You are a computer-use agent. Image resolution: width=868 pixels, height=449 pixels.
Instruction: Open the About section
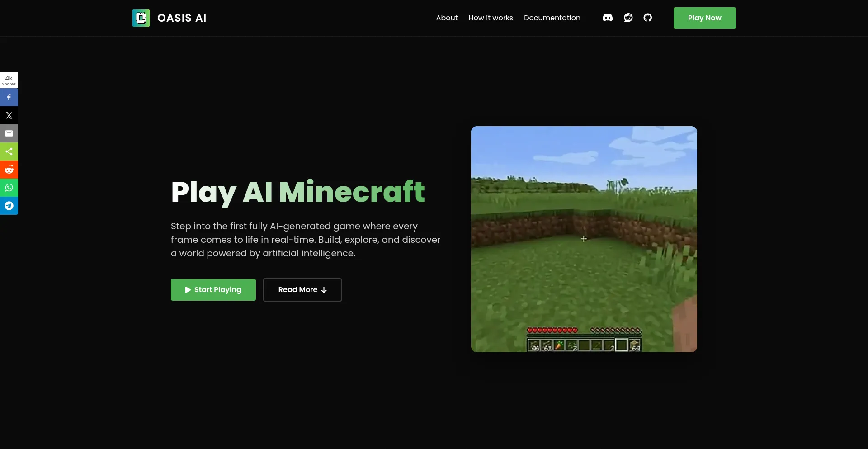(447, 18)
